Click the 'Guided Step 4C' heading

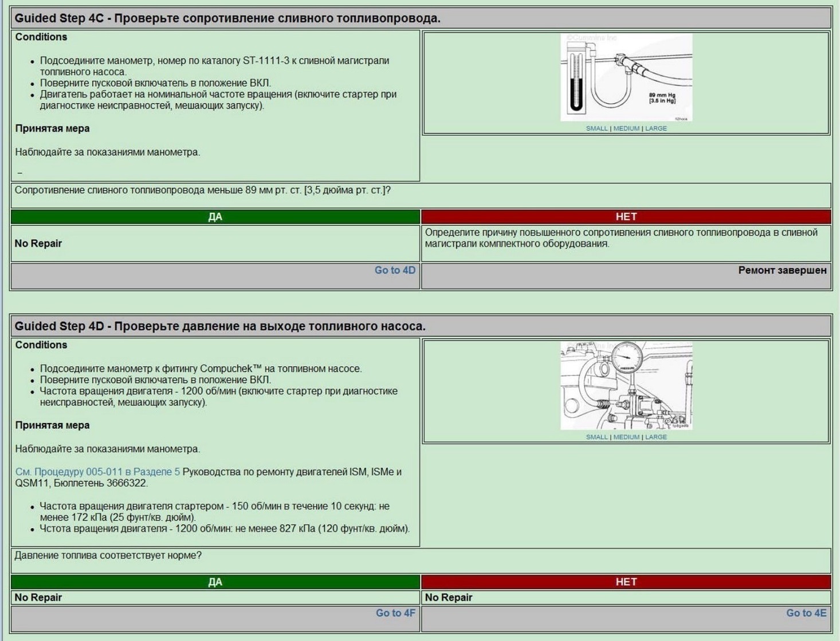tap(227, 18)
